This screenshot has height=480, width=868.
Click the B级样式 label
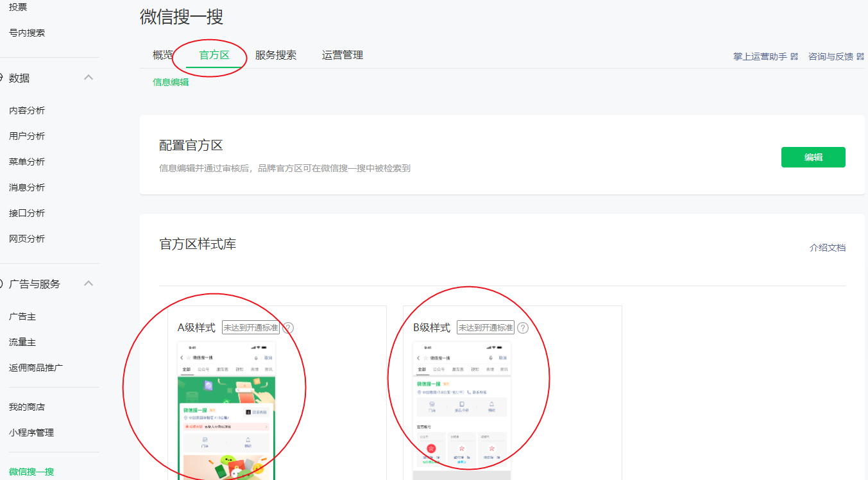(432, 328)
